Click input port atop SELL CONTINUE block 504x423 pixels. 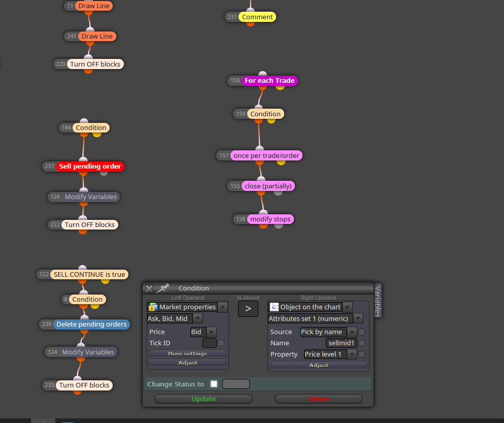pyautogui.click(x=83, y=268)
